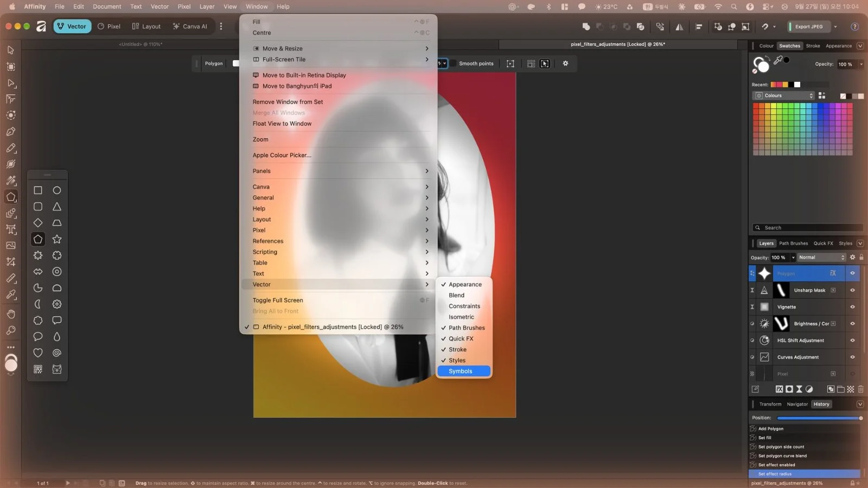Click the swatches Search field
Viewport: 868px width, 488px height.
(807, 228)
